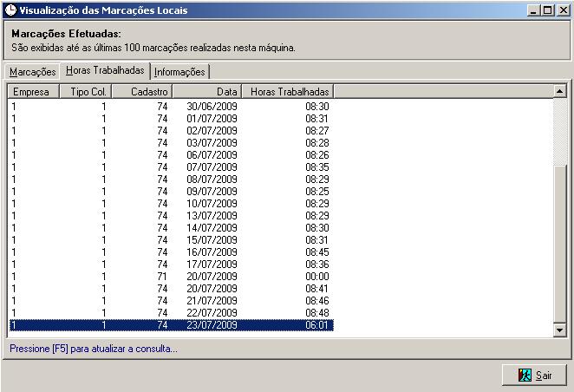Click the Sair exit button
The width and height of the screenshot is (574, 392).
pyautogui.click(x=534, y=376)
